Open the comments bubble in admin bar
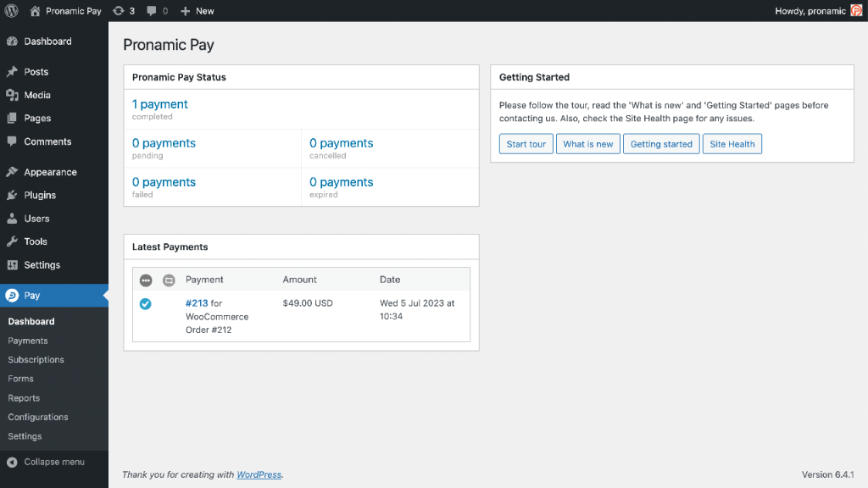 coord(151,11)
